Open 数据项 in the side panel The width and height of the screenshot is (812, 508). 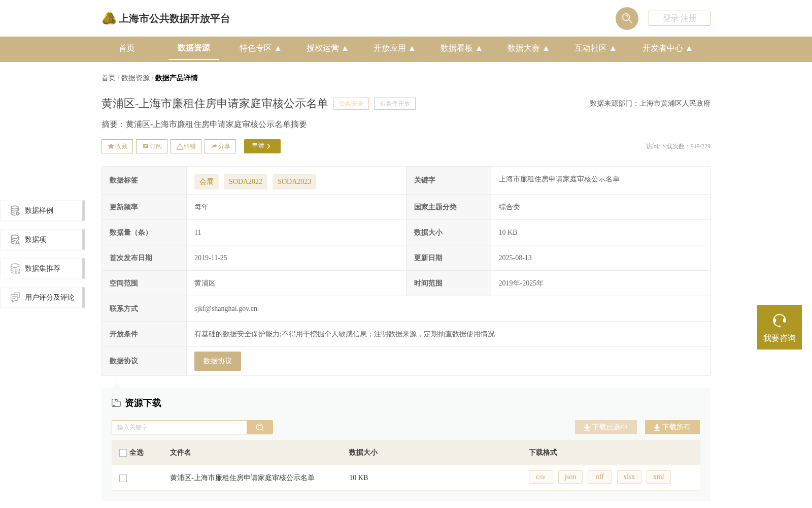(43, 239)
